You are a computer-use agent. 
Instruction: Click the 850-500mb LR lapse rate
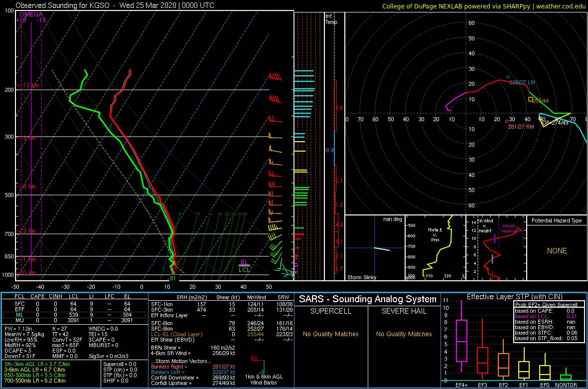point(35,375)
